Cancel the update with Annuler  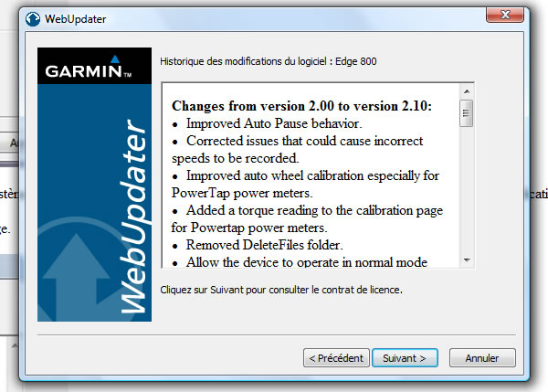pos(482,357)
